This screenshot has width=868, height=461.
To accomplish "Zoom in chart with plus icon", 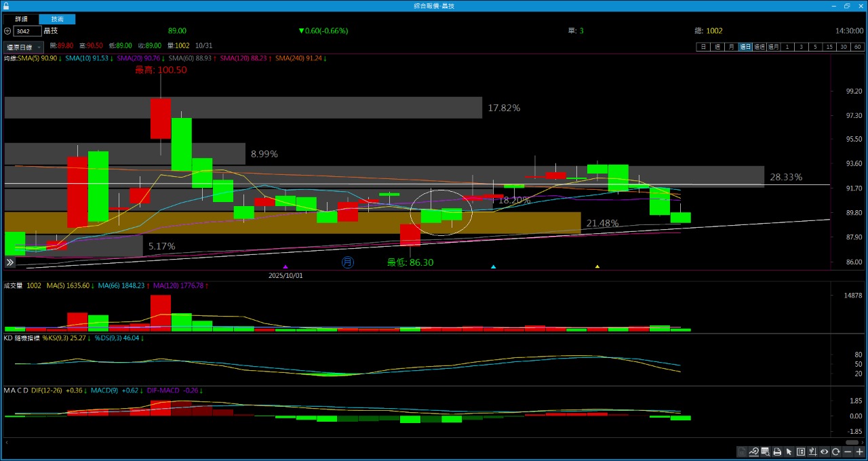I will point(859,452).
